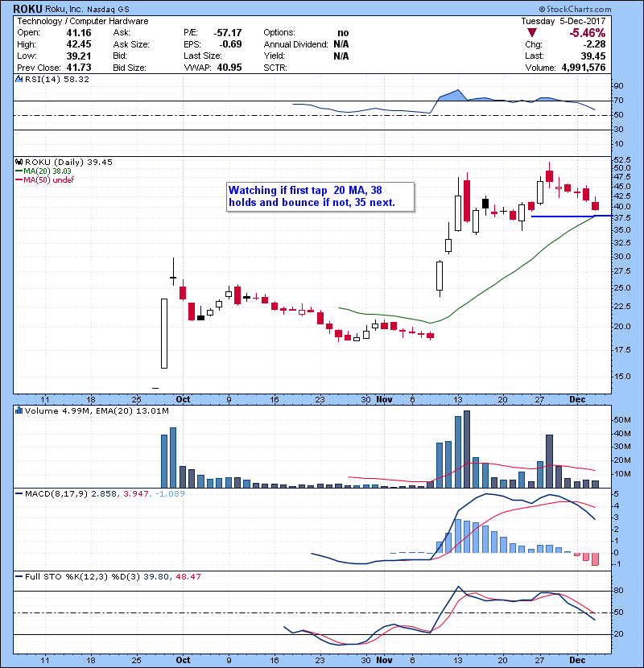
Task: Click the Nasdaq GS exchange label
Action: point(108,9)
